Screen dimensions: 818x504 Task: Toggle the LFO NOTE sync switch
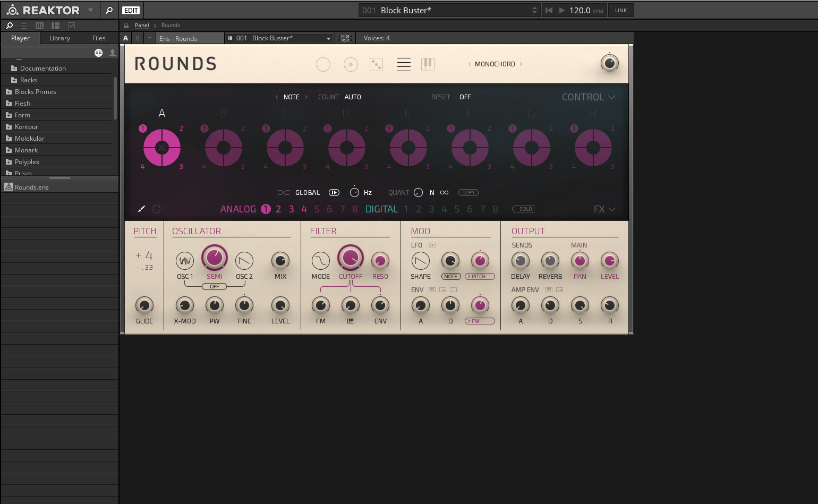click(x=451, y=277)
